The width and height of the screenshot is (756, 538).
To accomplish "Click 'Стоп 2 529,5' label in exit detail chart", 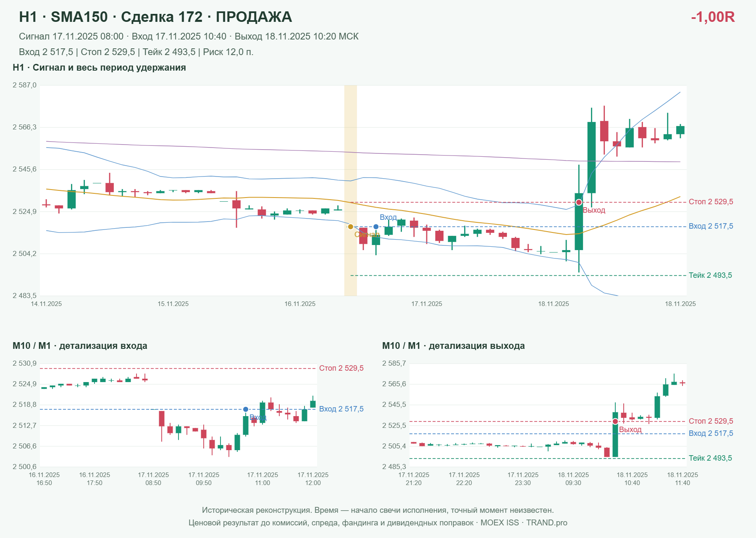I will tap(711, 422).
